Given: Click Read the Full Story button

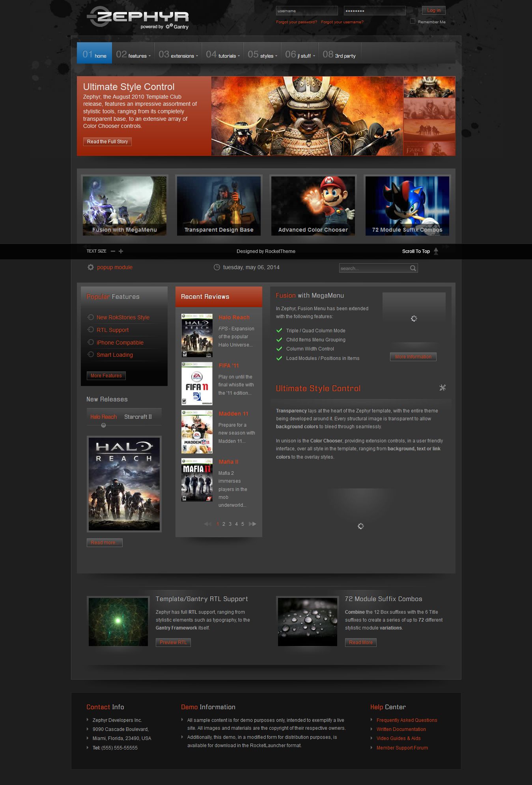Looking at the screenshot, I should click(x=107, y=142).
